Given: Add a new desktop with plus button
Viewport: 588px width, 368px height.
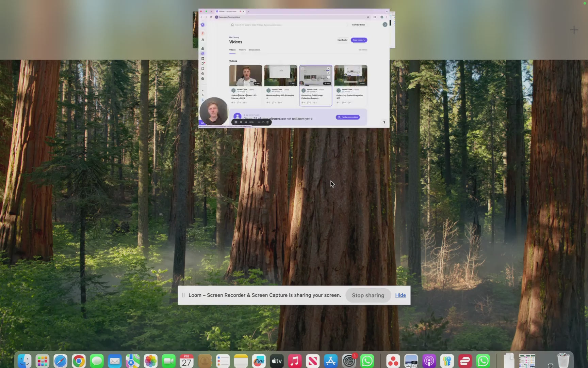Looking at the screenshot, I should point(574,30).
